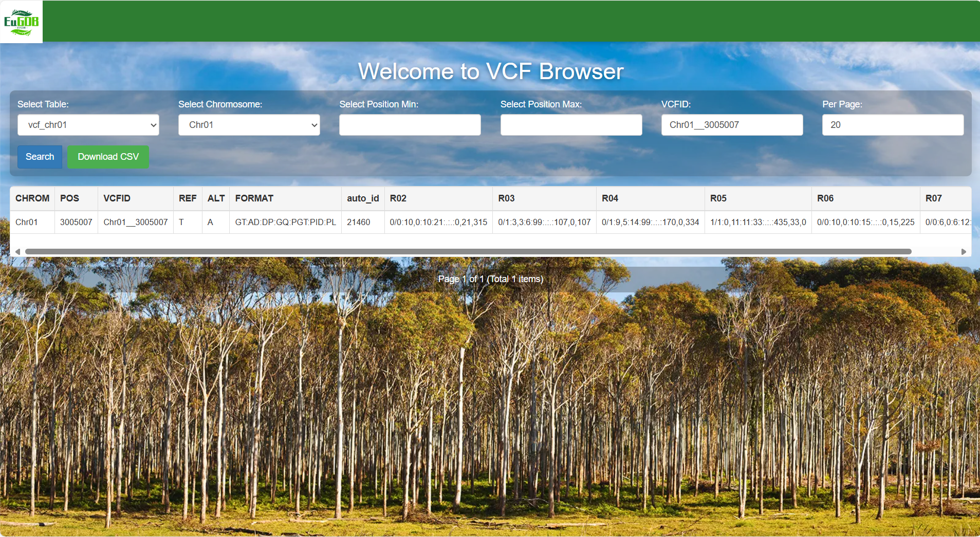
Task: Click the Per Page input showing 20
Action: click(x=892, y=125)
